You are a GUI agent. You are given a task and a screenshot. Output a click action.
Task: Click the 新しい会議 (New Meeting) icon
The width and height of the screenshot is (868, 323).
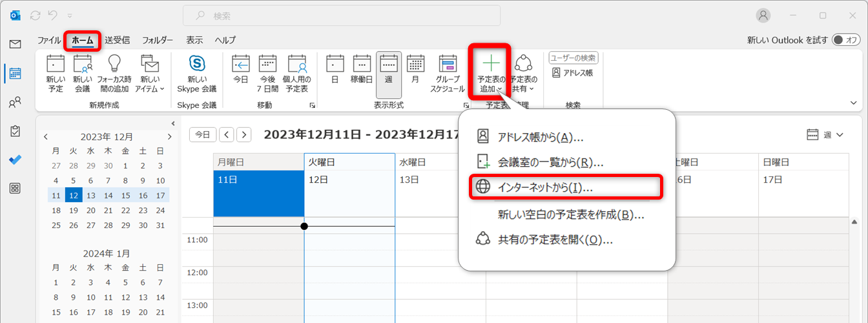coord(82,64)
